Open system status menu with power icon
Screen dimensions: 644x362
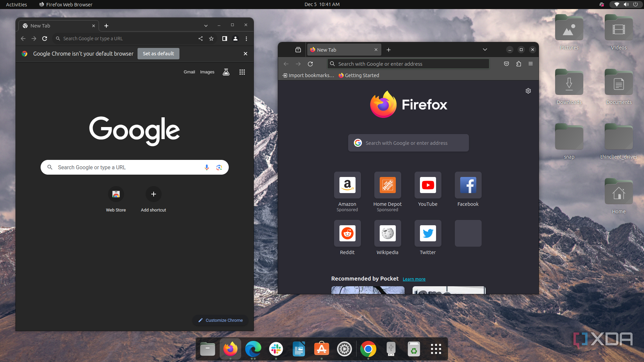tap(626, 4)
